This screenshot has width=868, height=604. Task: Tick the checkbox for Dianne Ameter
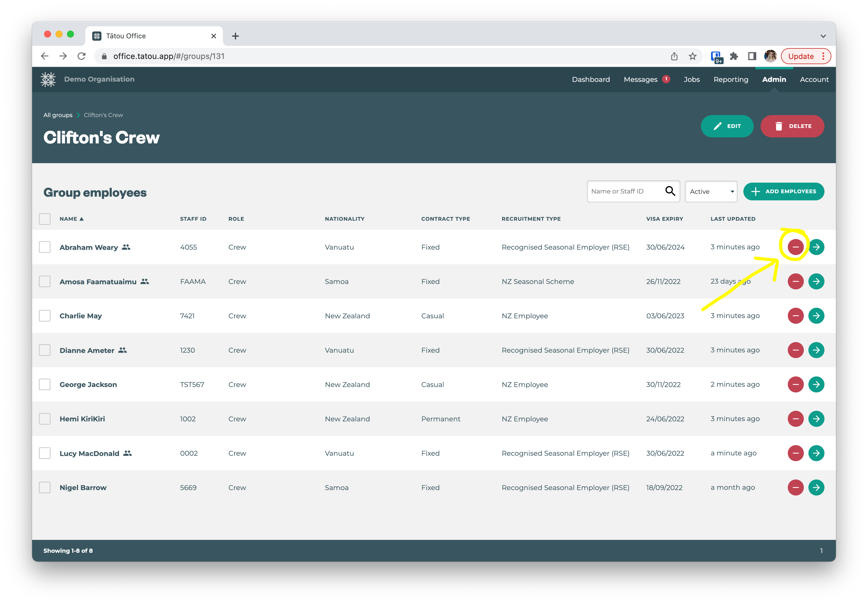coord(45,350)
